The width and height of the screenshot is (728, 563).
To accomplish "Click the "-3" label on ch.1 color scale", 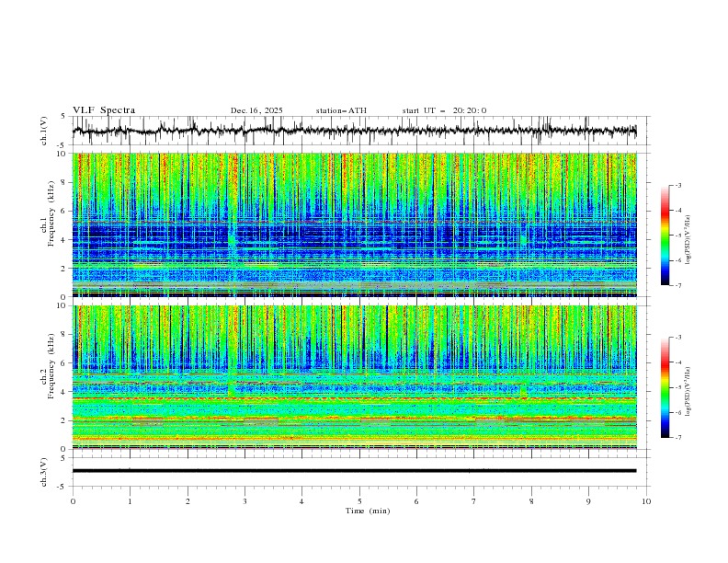I will (678, 185).
